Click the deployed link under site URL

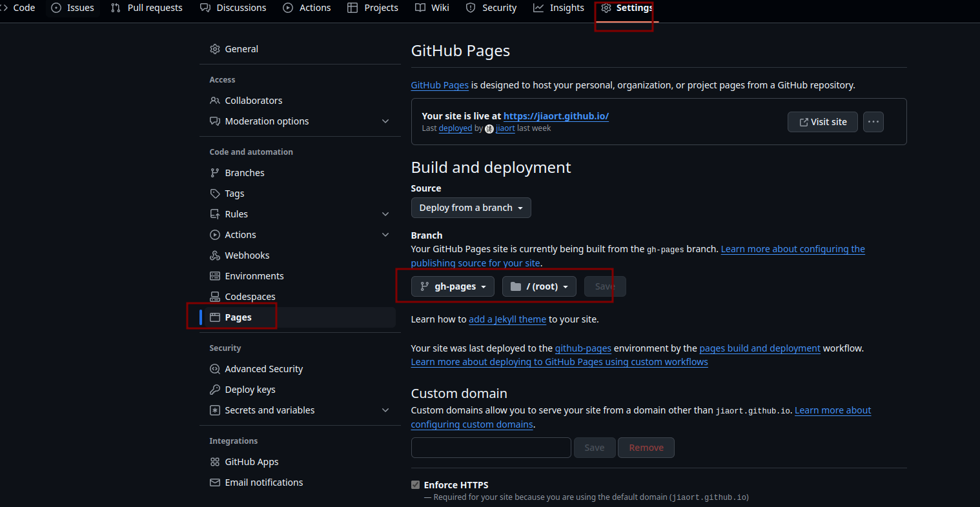(x=455, y=128)
